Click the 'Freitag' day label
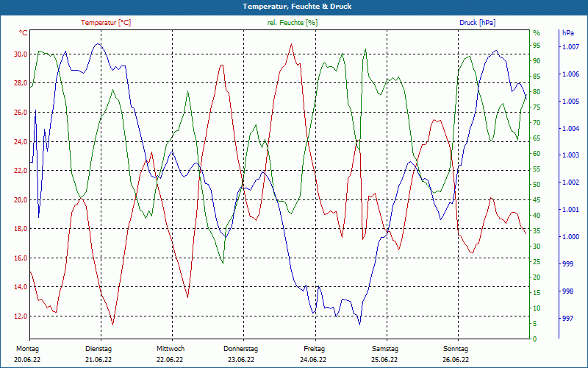 pos(315,349)
